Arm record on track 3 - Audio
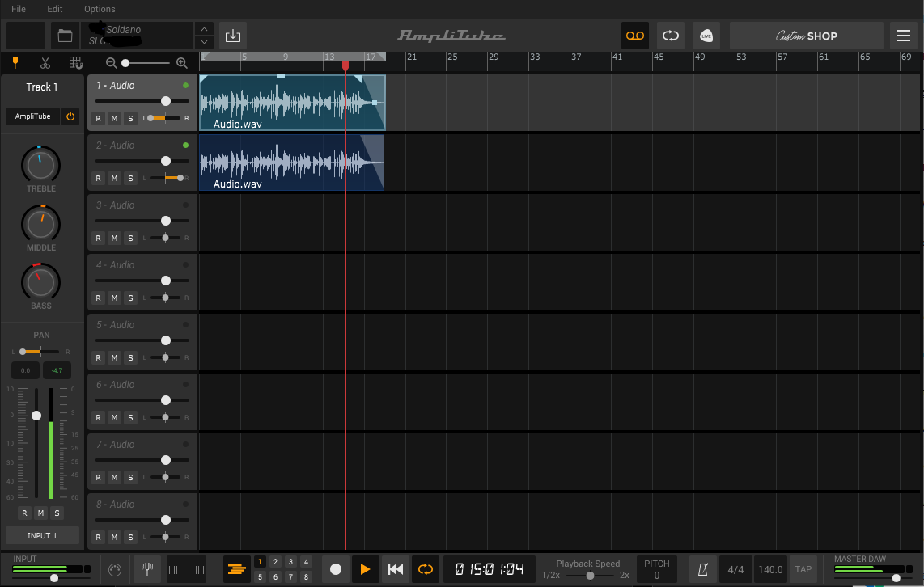 tap(99, 238)
